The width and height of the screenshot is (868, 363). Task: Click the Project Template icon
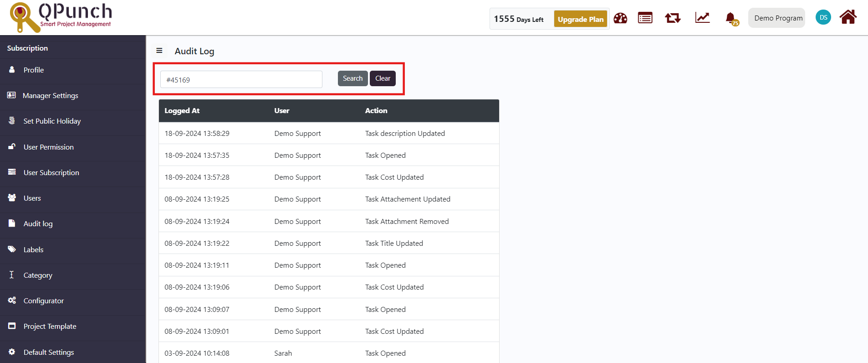[x=12, y=326]
